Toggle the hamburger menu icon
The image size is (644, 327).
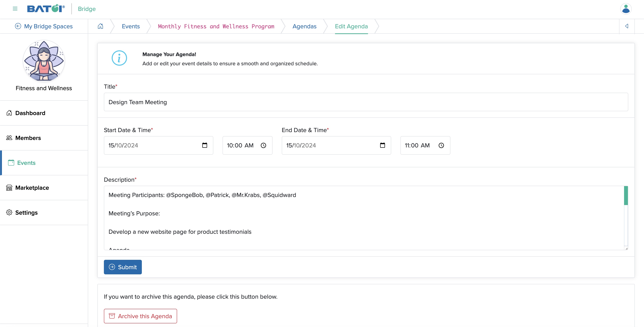click(15, 8)
